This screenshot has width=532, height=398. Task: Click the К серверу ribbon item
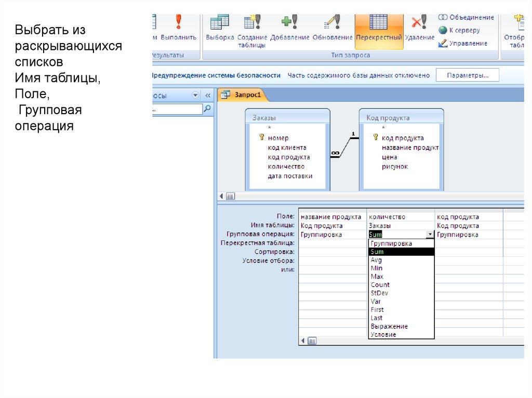(x=459, y=31)
